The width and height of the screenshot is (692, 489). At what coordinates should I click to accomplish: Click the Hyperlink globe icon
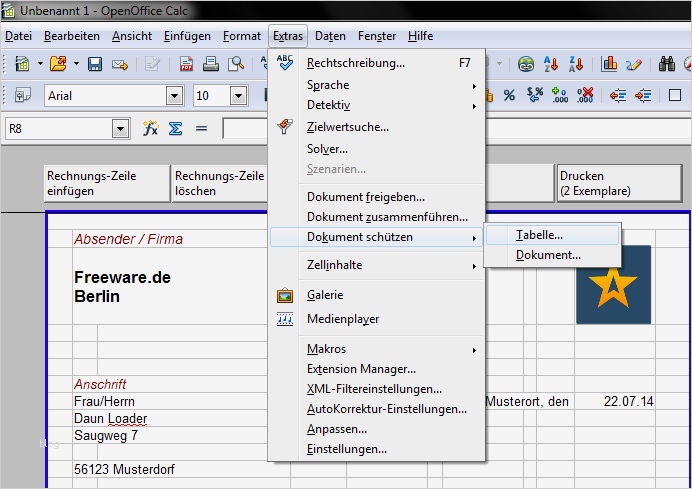point(526,64)
